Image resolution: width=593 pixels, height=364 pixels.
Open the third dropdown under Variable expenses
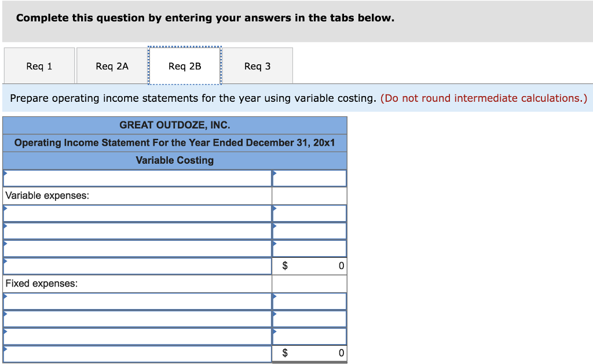pos(137,248)
